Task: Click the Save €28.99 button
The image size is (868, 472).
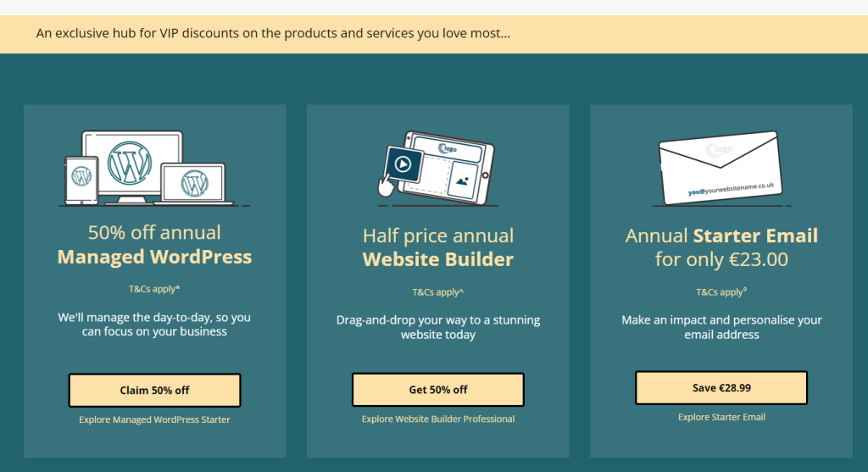Action: 721,388
